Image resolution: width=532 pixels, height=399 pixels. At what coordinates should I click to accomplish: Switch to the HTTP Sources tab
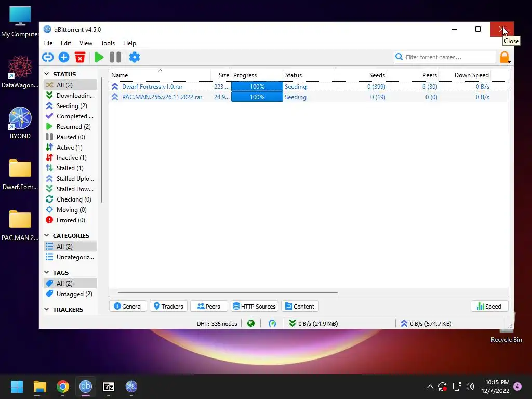tap(255, 307)
